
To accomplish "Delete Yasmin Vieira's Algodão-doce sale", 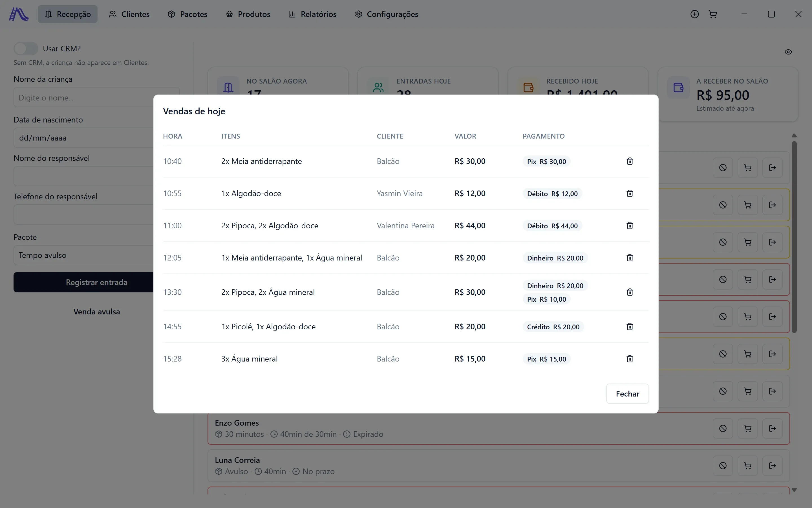I will pyautogui.click(x=630, y=194).
